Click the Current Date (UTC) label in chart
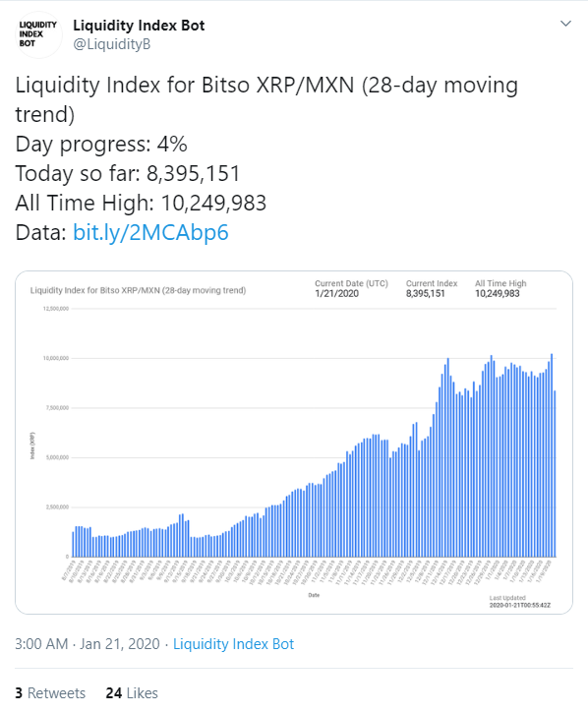Viewport: 588px width, 714px height. coord(351,283)
